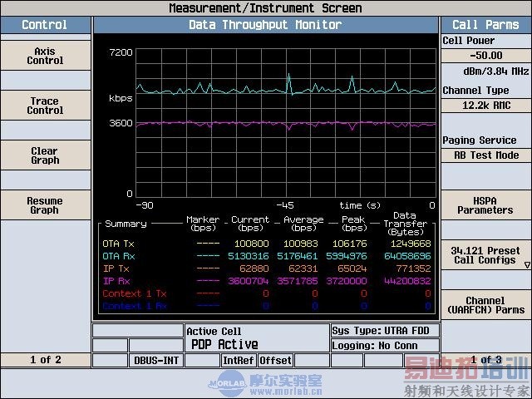Click the left '1 of 2' page indicator
This screenshot has width=532, height=399.
coord(45,360)
